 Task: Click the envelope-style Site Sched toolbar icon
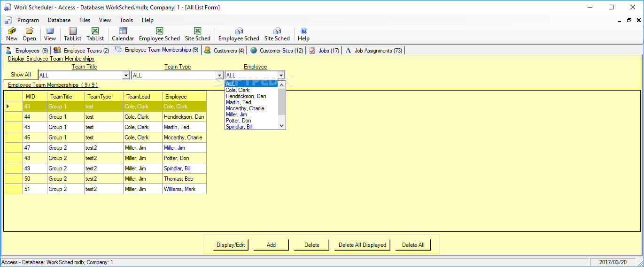(x=277, y=34)
